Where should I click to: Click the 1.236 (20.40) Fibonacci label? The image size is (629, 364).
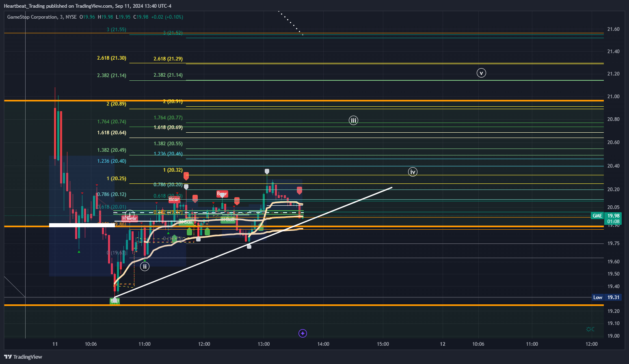(x=112, y=161)
